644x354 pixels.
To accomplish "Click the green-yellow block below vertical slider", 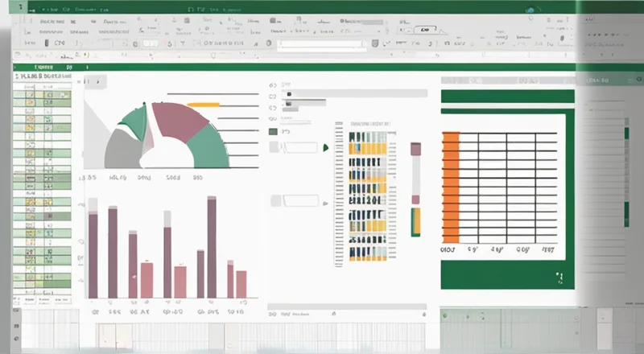I will (x=415, y=222).
